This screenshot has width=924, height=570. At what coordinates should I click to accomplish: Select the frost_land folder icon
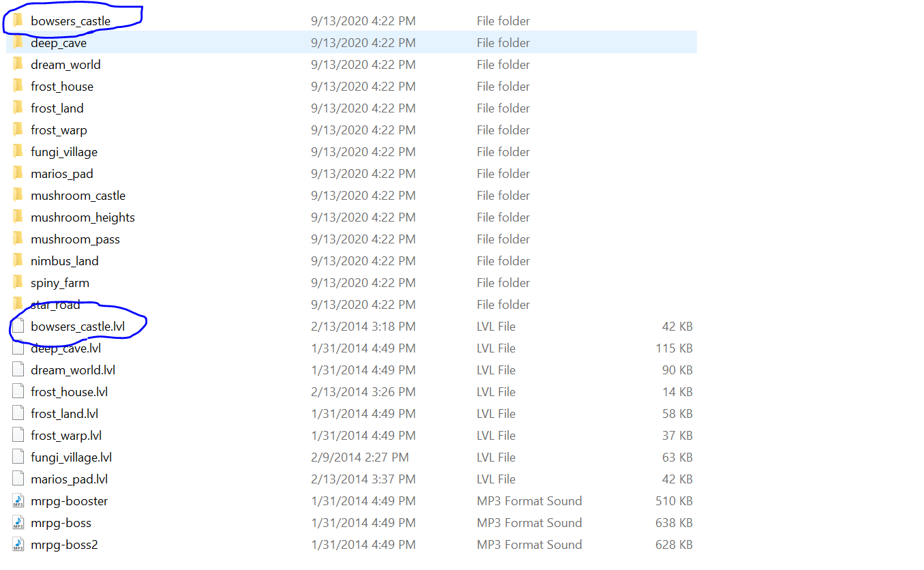click(18, 108)
